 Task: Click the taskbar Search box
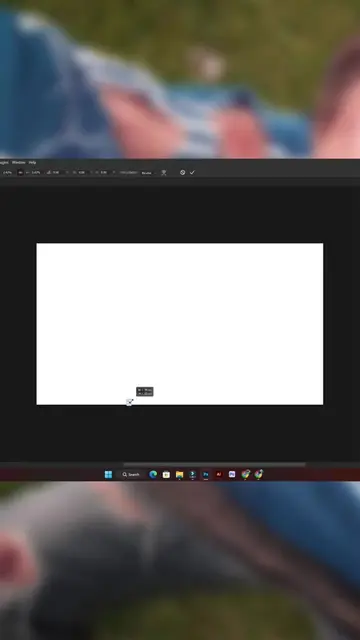pyautogui.click(x=131, y=474)
